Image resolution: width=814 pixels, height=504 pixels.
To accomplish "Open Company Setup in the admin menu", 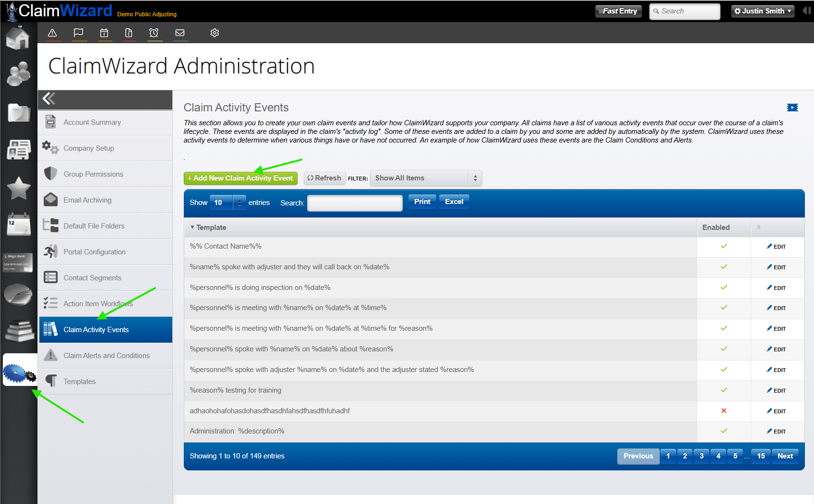I will [x=105, y=148].
